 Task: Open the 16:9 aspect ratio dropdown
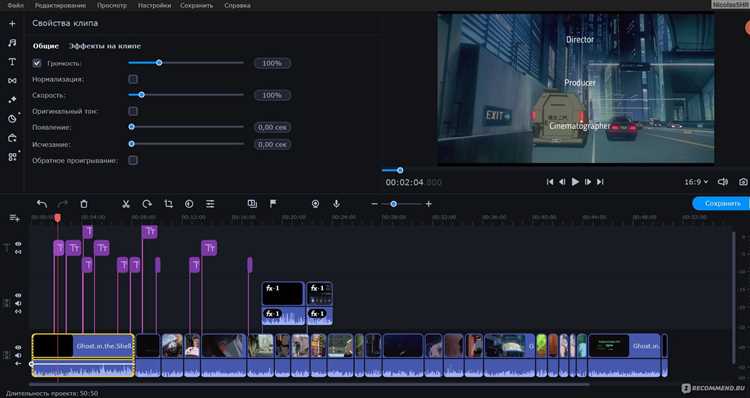(696, 182)
